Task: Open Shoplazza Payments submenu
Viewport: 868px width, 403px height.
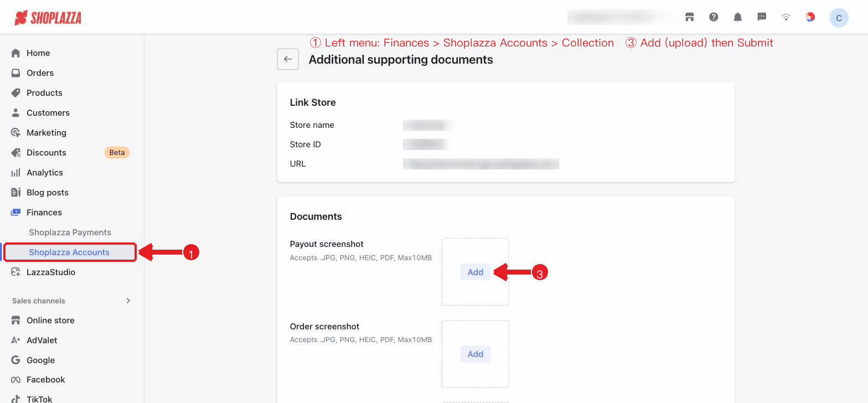Action: pyautogui.click(x=70, y=232)
